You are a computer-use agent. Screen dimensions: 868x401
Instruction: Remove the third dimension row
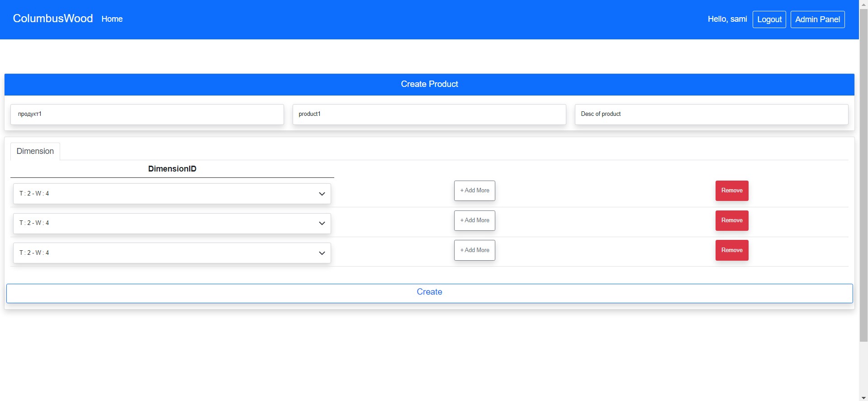732,250
